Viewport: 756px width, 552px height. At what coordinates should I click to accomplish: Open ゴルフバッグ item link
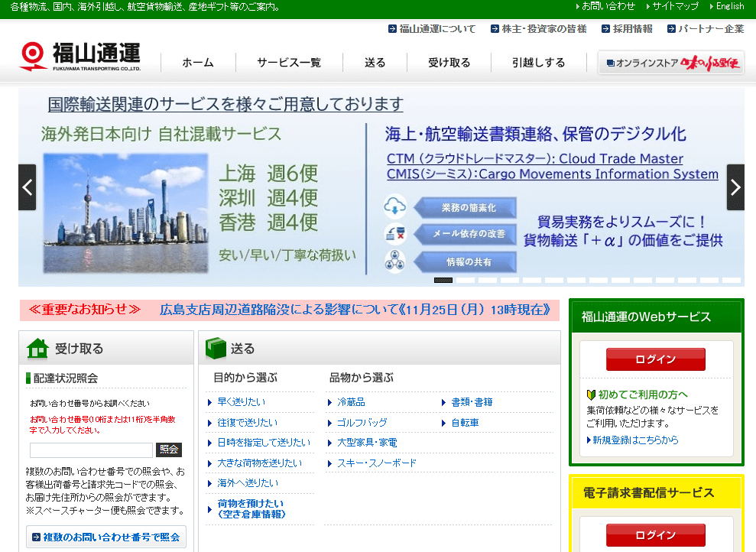[362, 423]
